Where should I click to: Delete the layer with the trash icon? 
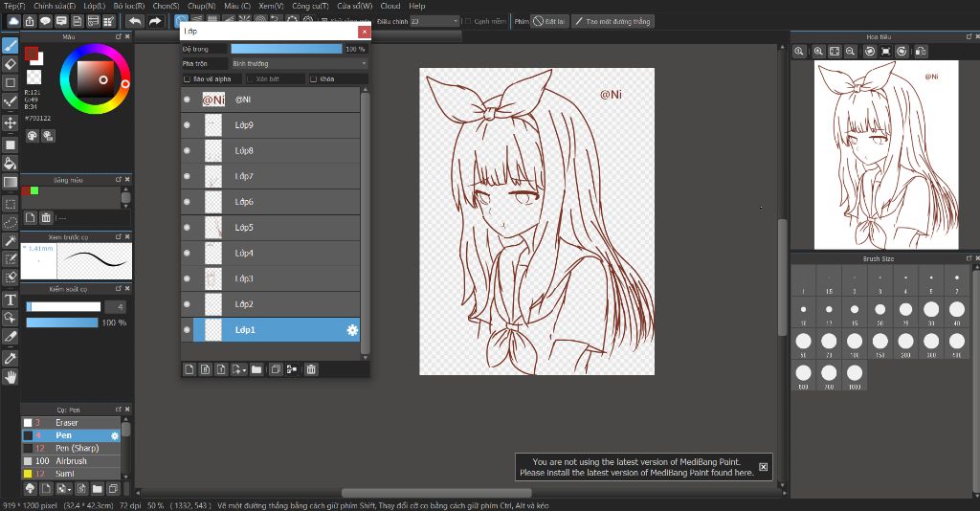point(311,369)
